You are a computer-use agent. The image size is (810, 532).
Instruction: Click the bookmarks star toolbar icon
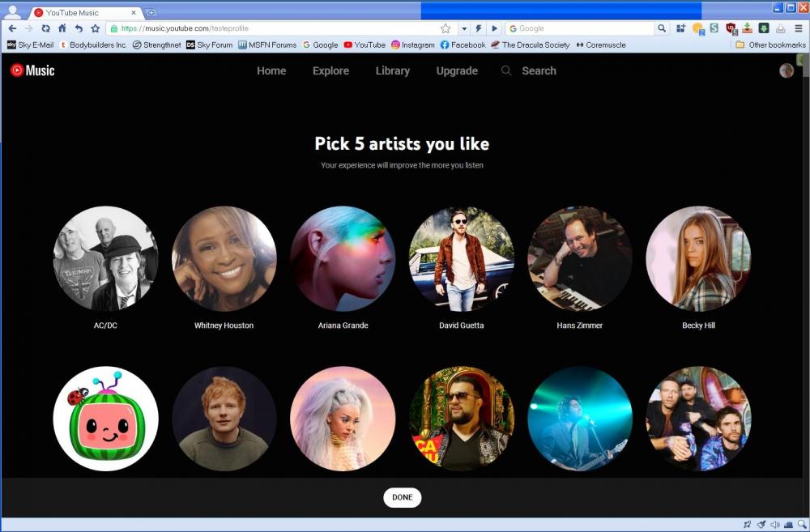(95, 28)
